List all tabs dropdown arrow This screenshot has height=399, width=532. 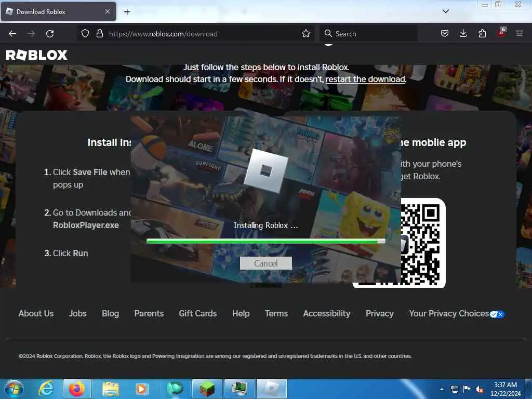pos(445,11)
